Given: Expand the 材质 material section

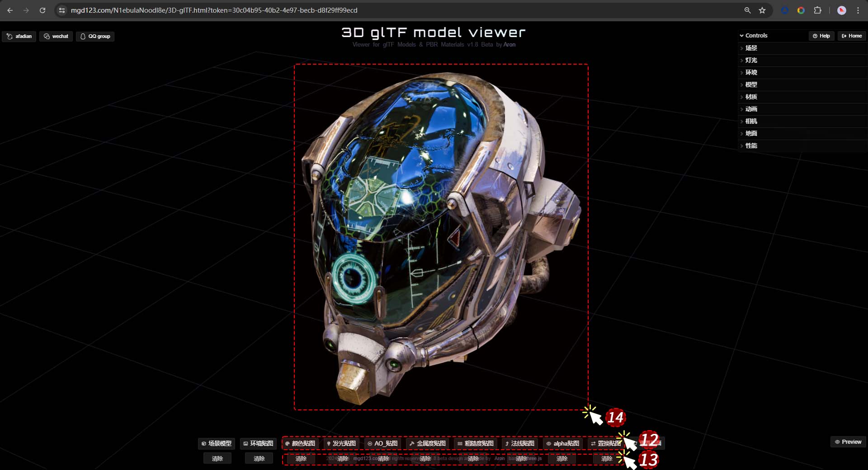Looking at the screenshot, I should (751, 97).
